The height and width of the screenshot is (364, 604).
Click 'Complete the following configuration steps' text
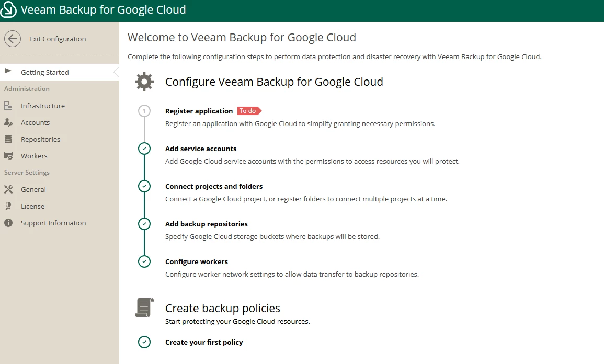[334, 56]
